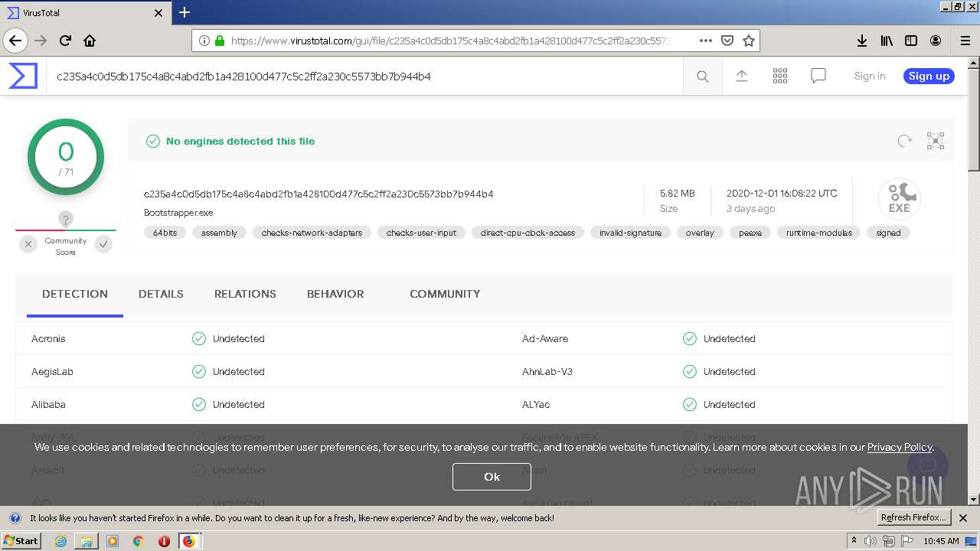The height and width of the screenshot is (551, 980).
Task: Open the Firefox hamburger menu
Action: tap(965, 41)
